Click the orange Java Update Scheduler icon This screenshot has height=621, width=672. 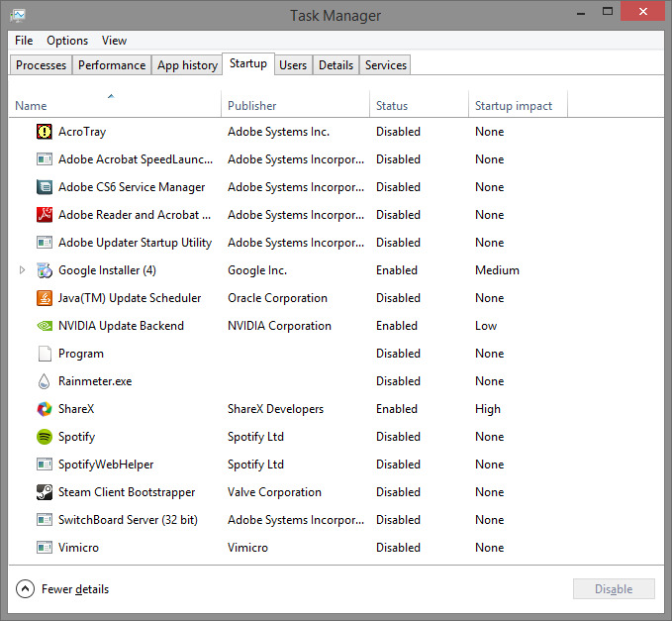point(45,298)
